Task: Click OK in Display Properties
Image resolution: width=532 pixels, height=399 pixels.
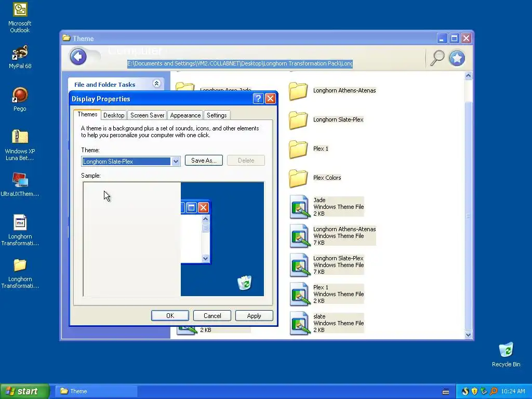Action: coord(170,315)
